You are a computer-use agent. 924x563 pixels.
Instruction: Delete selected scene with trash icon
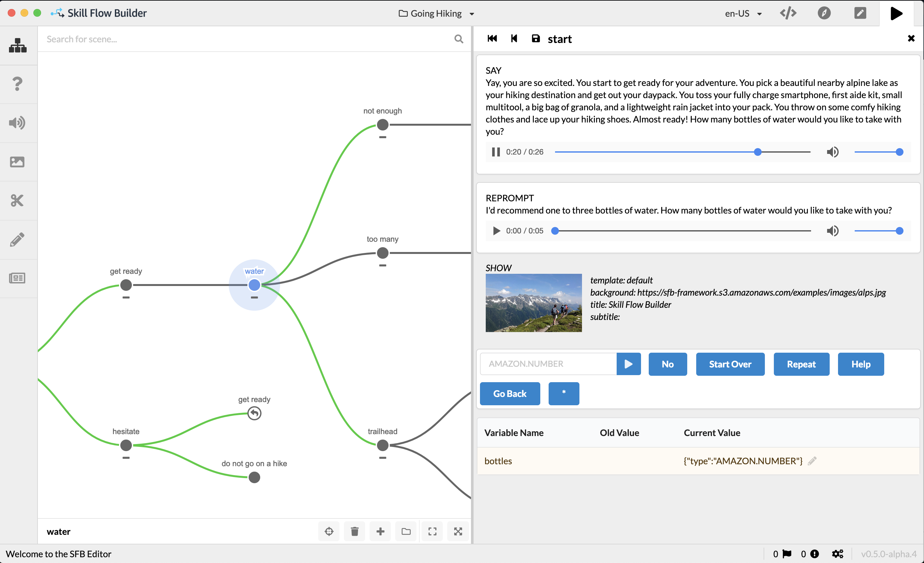pos(355,531)
